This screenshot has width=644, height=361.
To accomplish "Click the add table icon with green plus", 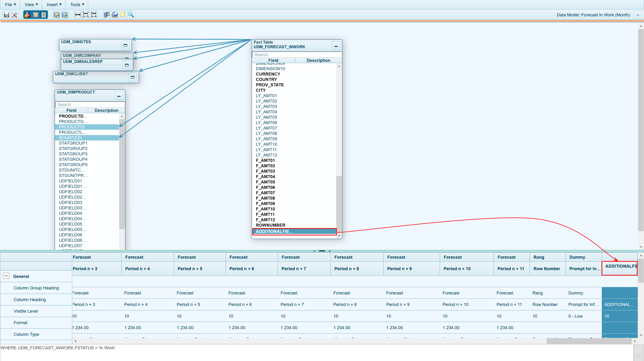I will coord(65,15).
